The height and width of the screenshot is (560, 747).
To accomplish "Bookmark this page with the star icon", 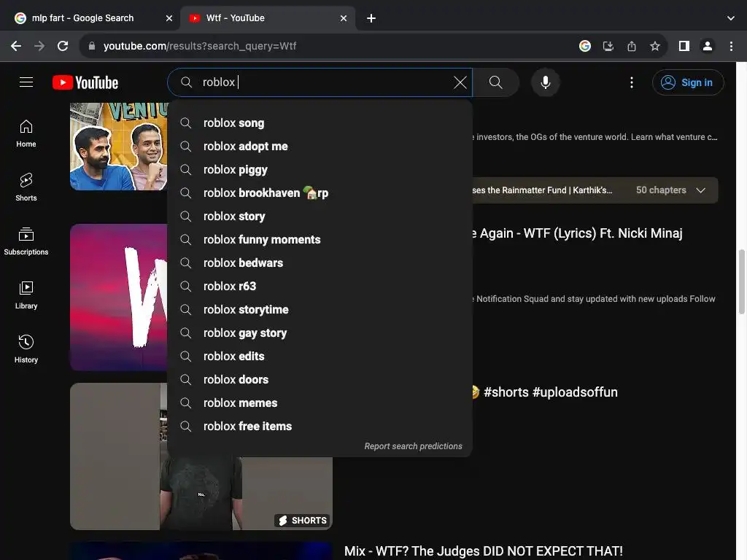I will point(655,46).
